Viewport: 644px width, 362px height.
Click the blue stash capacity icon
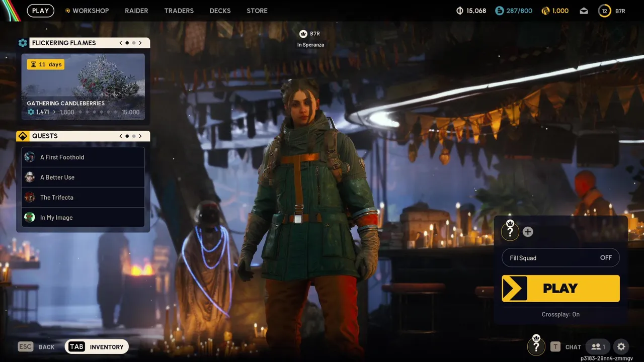pyautogui.click(x=499, y=11)
